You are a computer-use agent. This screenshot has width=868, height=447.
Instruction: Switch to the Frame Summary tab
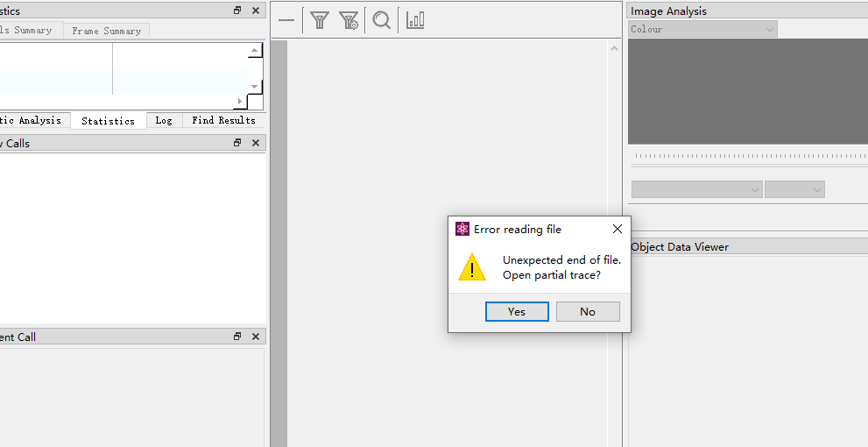106,31
